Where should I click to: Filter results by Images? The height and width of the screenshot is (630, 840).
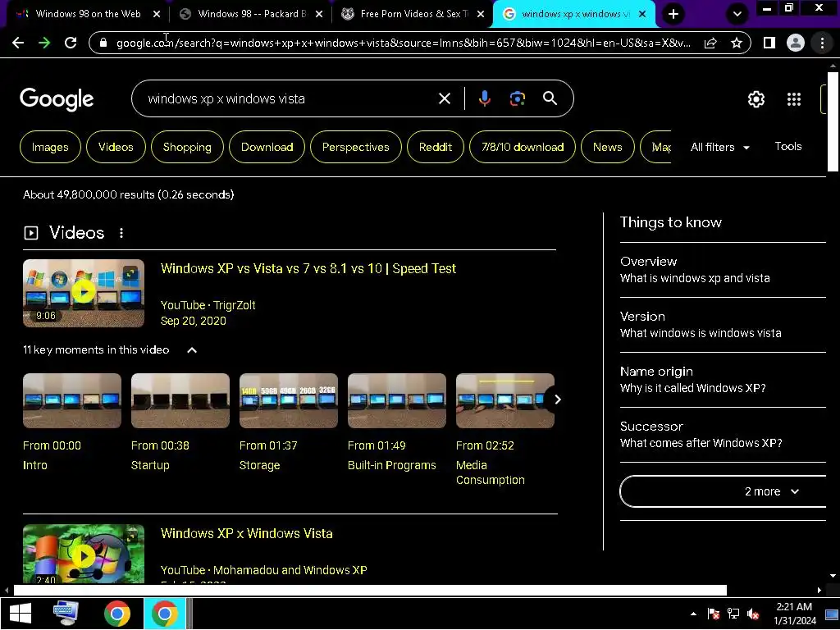[x=50, y=147]
